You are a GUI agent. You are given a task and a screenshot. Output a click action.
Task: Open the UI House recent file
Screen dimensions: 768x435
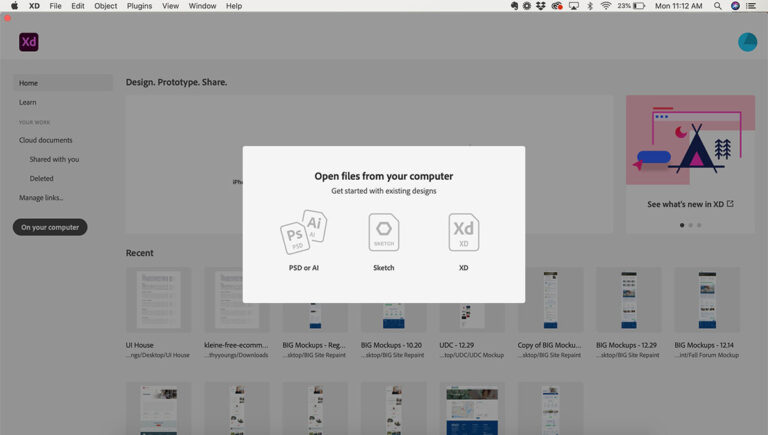[x=158, y=300]
